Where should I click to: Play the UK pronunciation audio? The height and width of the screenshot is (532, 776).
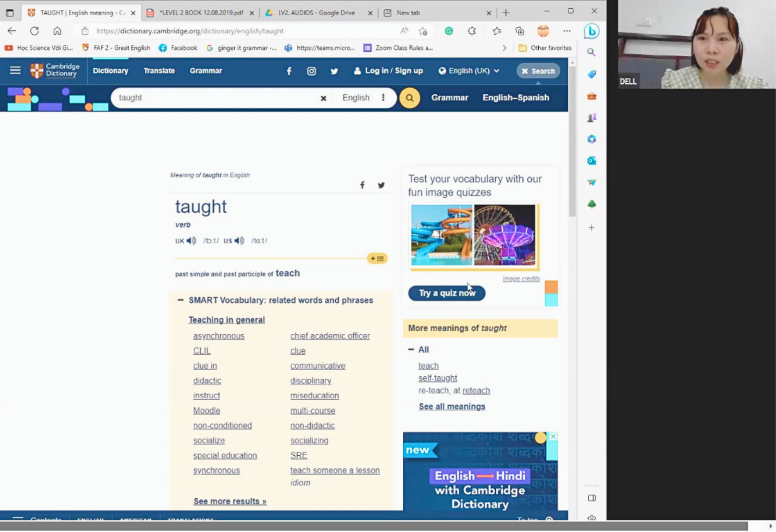[191, 241]
